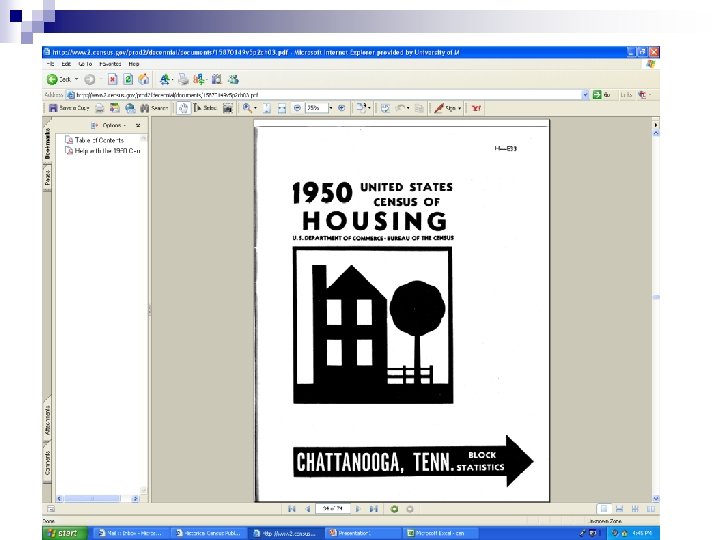The width and height of the screenshot is (720, 540).
Task: Open the Comments side tab
Action: pos(47,462)
